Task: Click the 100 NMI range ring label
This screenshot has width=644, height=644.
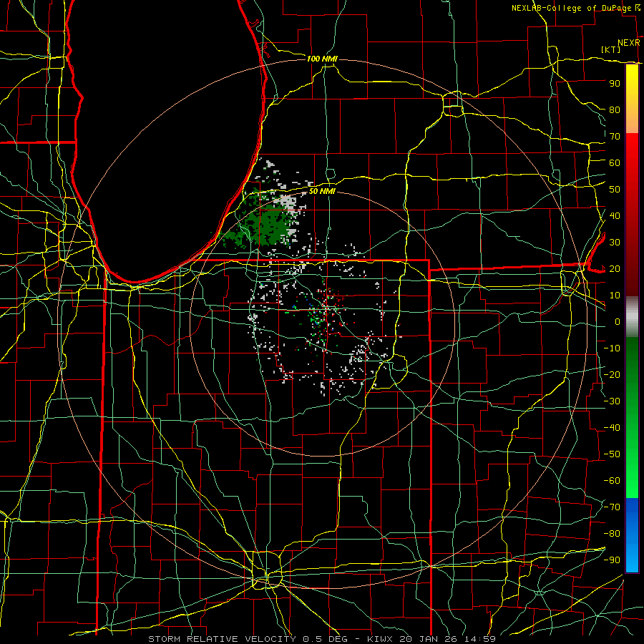Action: pos(322,59)
